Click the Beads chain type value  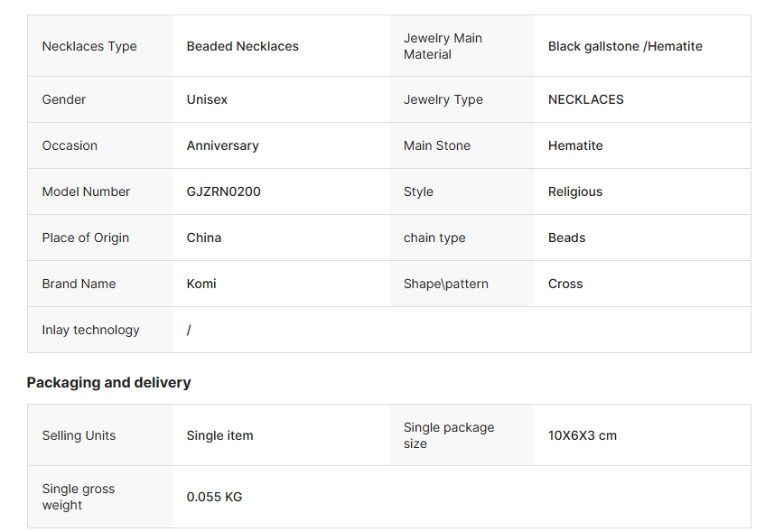[566, 238]
